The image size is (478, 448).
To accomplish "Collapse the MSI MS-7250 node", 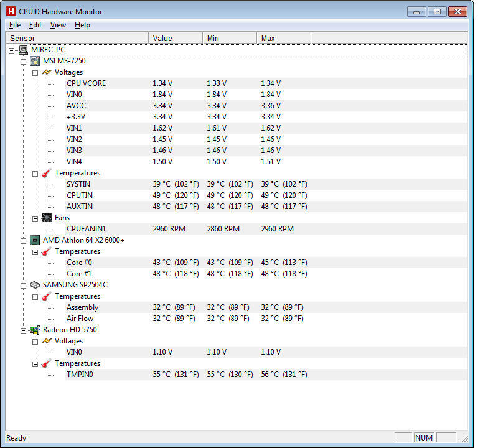I will point(24,62).
